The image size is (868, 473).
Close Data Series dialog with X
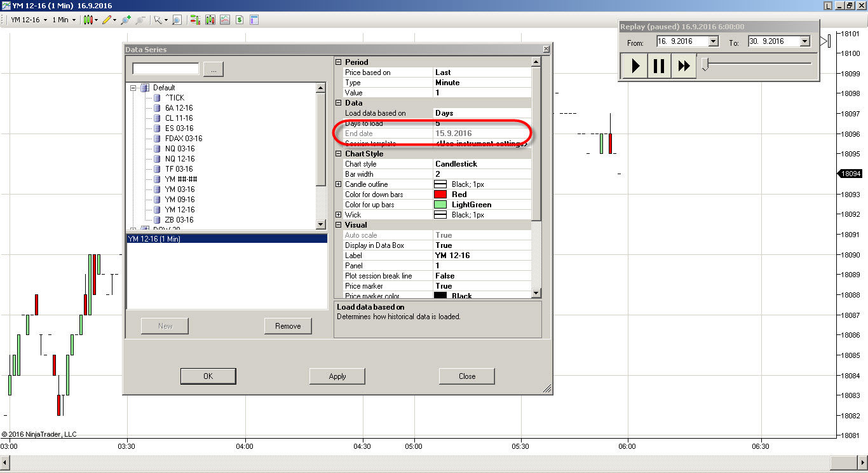coord(546,49)
